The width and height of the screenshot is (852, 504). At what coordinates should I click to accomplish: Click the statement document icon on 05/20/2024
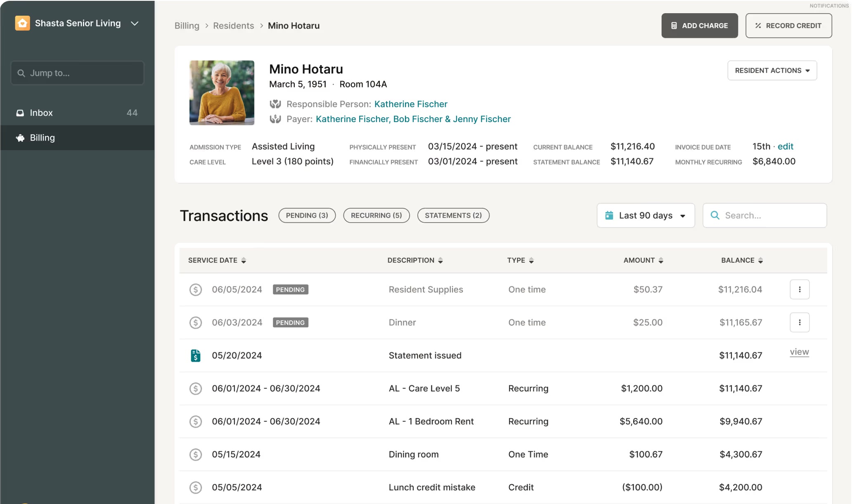click(x=196, y=356)
